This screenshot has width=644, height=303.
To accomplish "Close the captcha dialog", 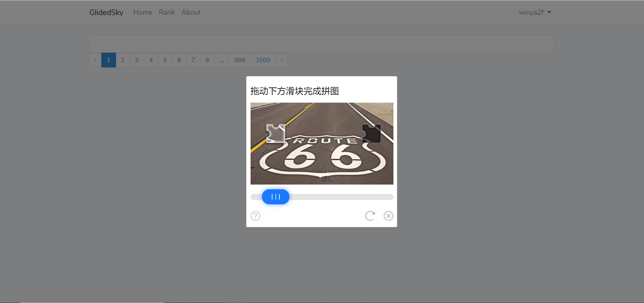I will point(388,216).
